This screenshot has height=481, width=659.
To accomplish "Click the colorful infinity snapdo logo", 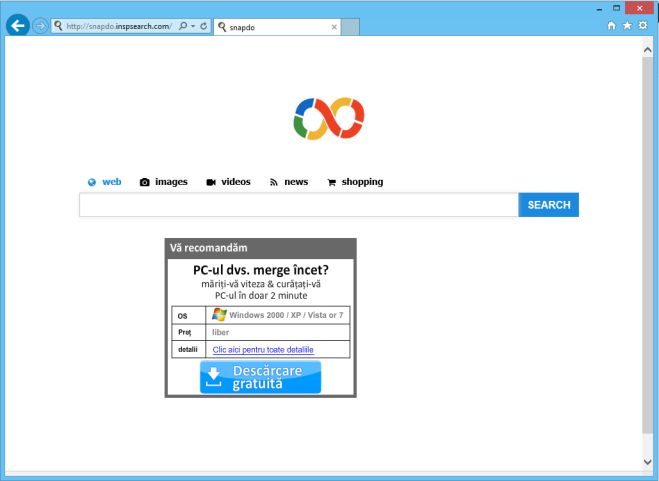I will click(x=329, y=119).
